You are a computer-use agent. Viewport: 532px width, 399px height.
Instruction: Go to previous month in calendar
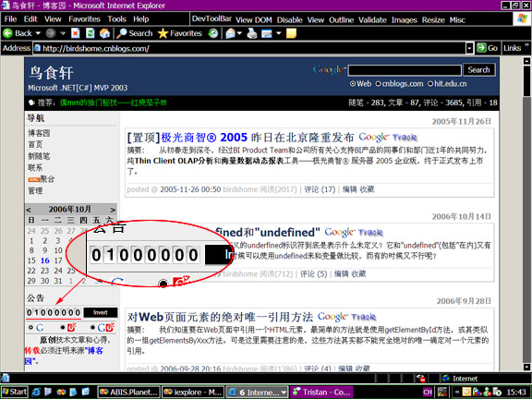click(29, 210)
